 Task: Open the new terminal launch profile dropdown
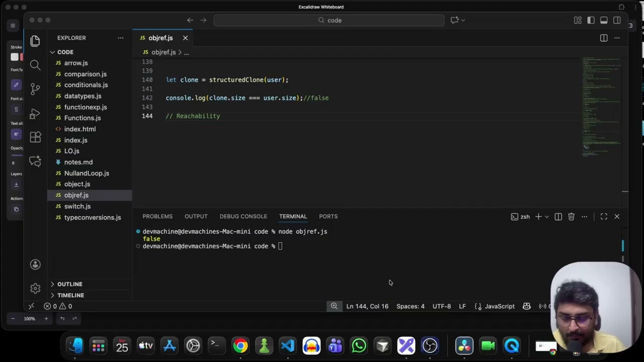click(547, 217)
